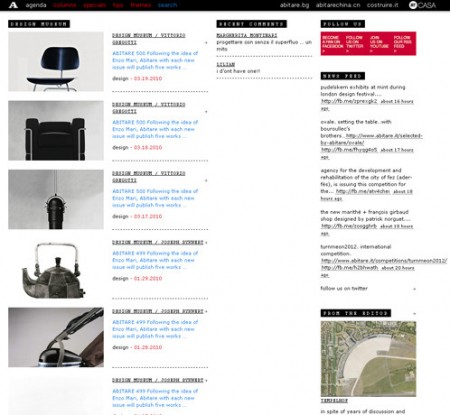Select the specials navigation item
The image size is (450, 415).
pyautogui.click(x=94, y=5)
